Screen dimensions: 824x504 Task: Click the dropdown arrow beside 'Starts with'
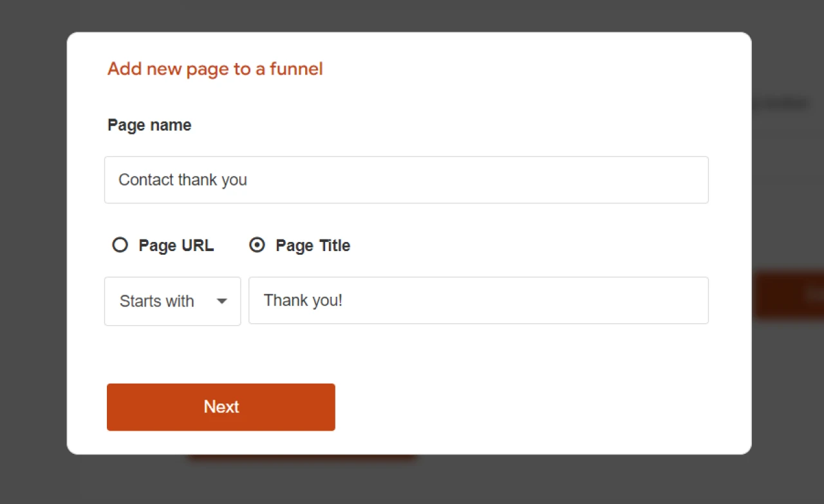221,301
